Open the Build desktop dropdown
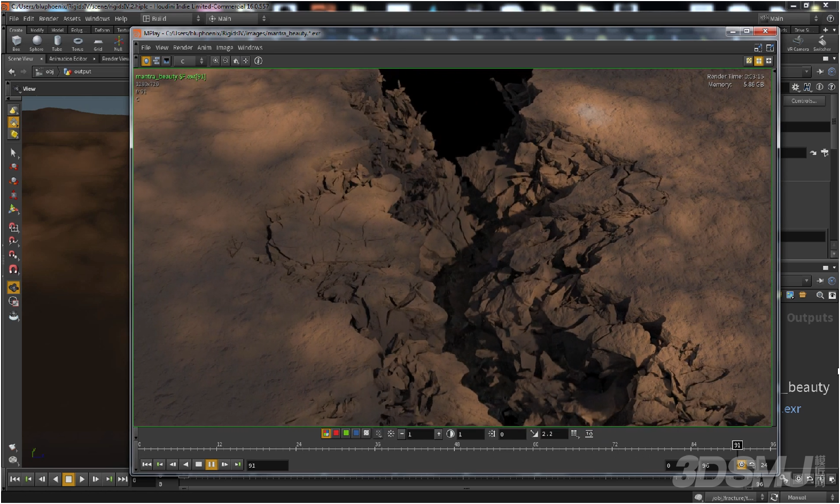 (x=172, y=19)
